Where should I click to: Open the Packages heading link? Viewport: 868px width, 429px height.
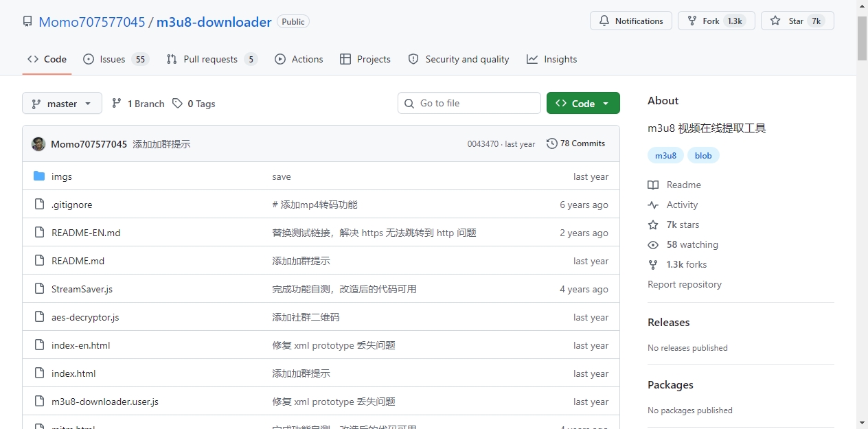tap(670, 384)
